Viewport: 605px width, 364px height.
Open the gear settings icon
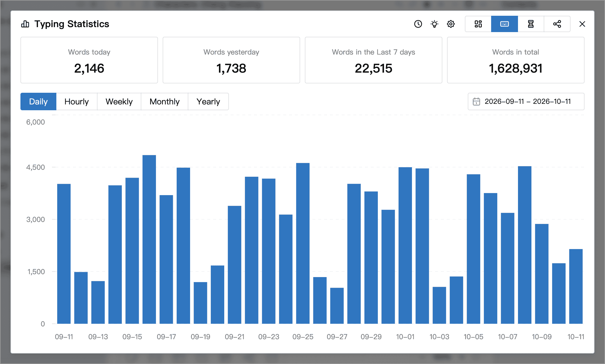pyautogui.click(x=451, y=24)
